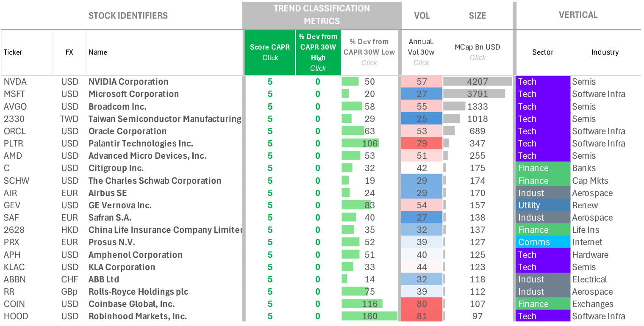Click the Cap Mkts industry cell
The width and height of the screenshot is (644, 326).
click(x=590, y=181)
